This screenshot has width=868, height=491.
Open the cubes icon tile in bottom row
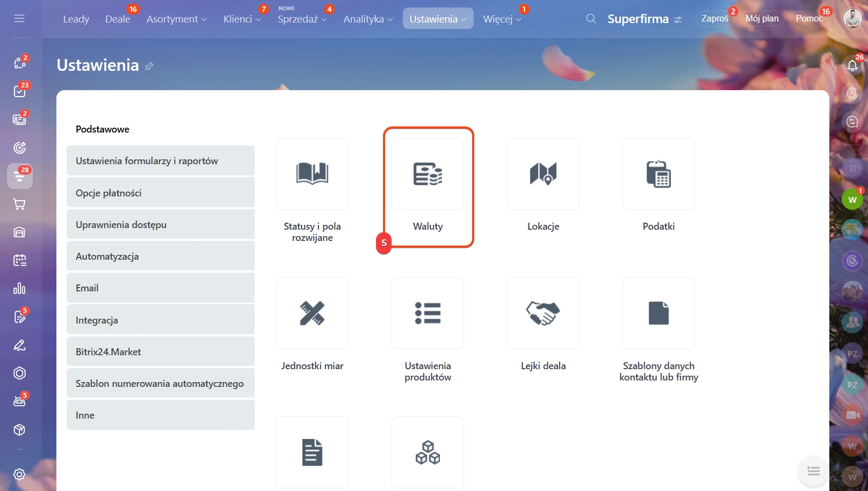click(x=428, y=452)
